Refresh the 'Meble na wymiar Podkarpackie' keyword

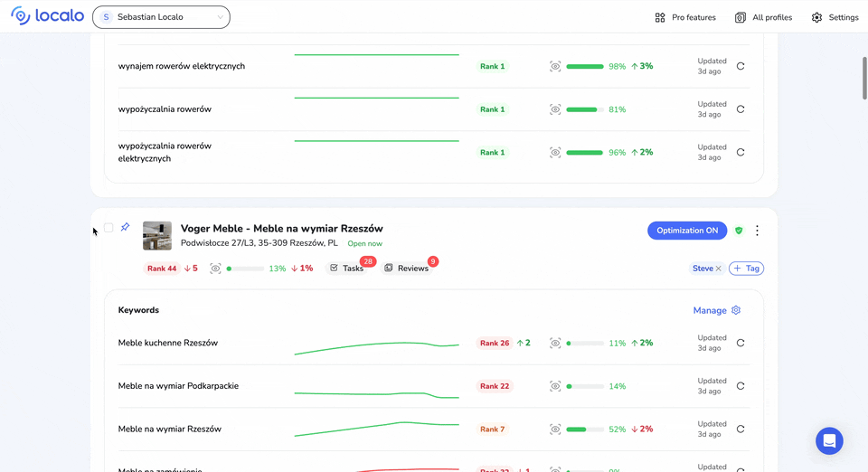click(741, 386)
